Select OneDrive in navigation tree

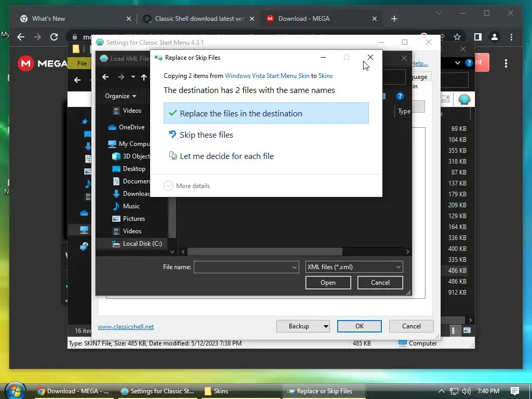(126, 127)
